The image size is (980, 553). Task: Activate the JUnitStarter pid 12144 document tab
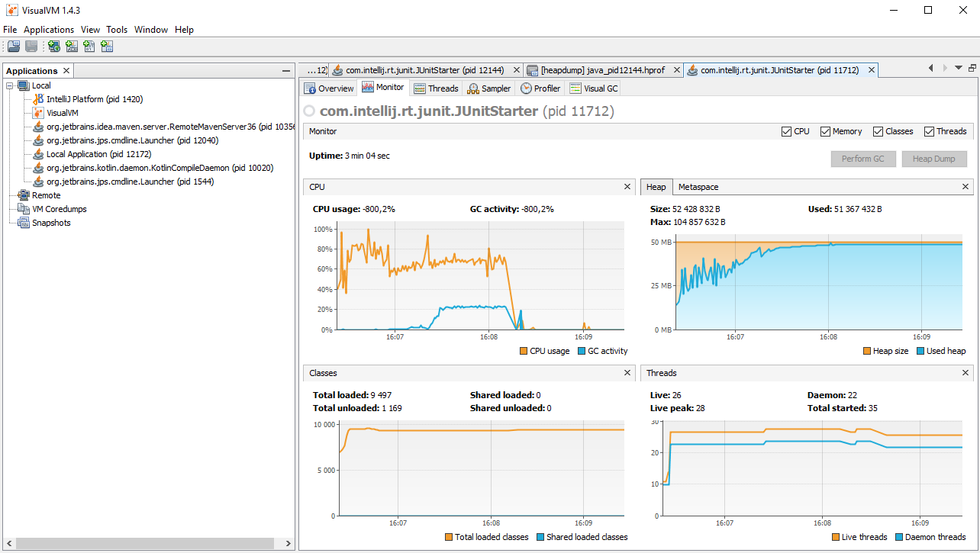click(x=424, y=70)
